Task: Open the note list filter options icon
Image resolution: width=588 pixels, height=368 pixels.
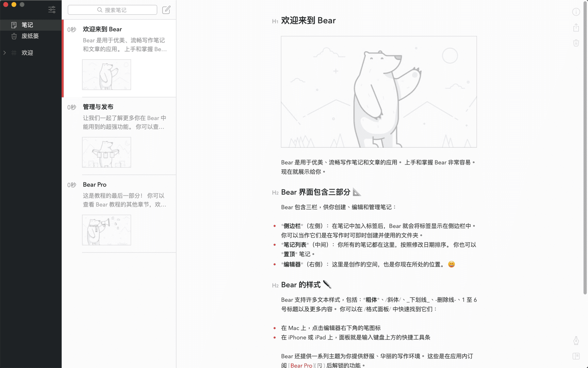Action: click(x=52, y=10)
